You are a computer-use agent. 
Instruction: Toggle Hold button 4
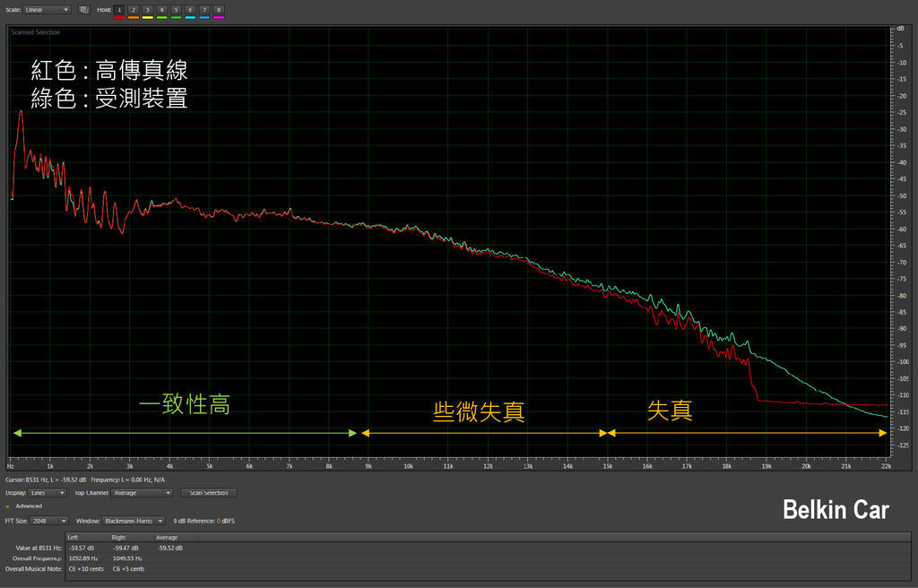tap(161, 9)
